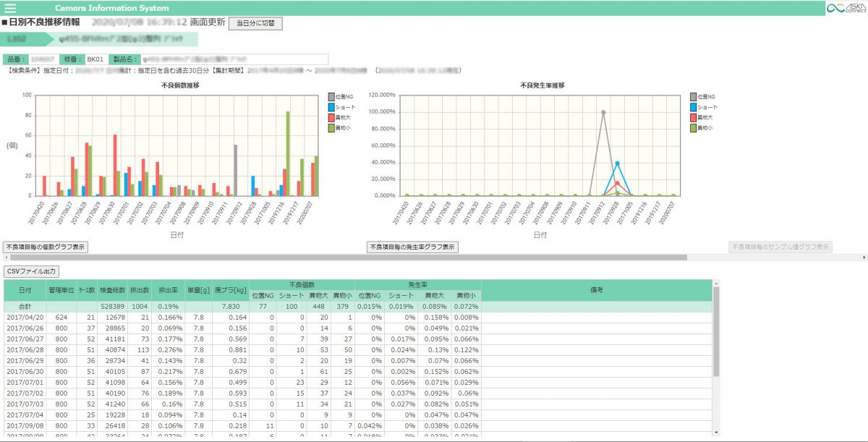This screenshot has width=868, height=442.
Task: Click the red 異物大 swatch in the 不良発生率推移 legend
Action: tap(692, 117)
